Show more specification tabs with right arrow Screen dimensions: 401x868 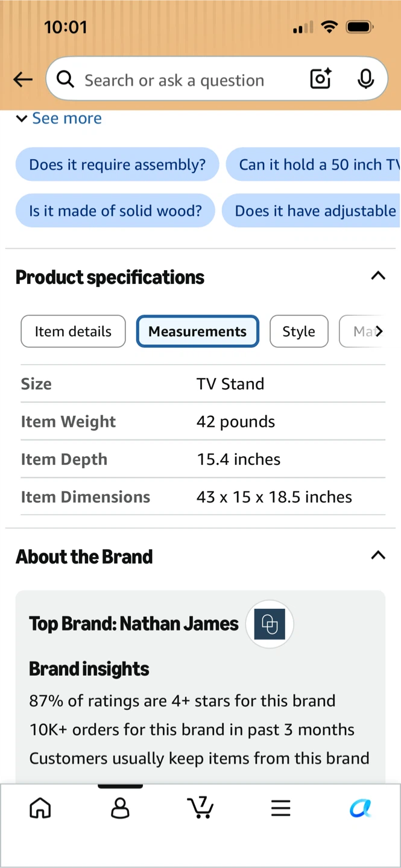[379, 331]
